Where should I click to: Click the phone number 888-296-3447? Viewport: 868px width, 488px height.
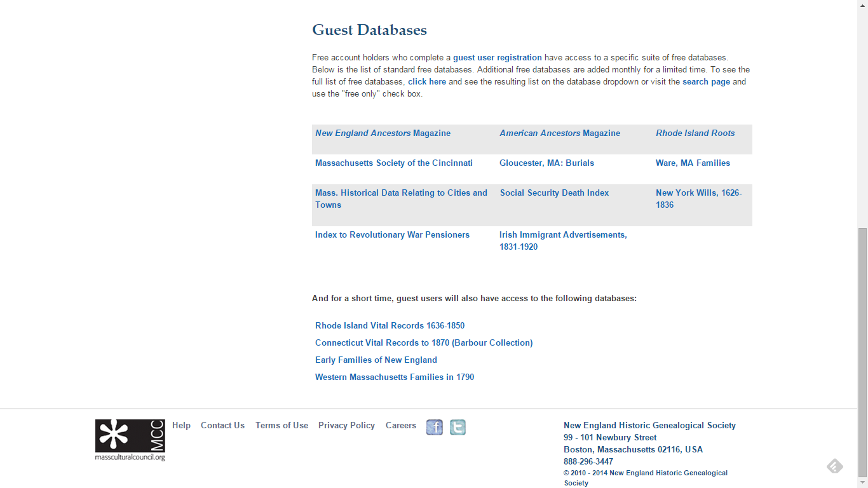[x=588, y=461]
